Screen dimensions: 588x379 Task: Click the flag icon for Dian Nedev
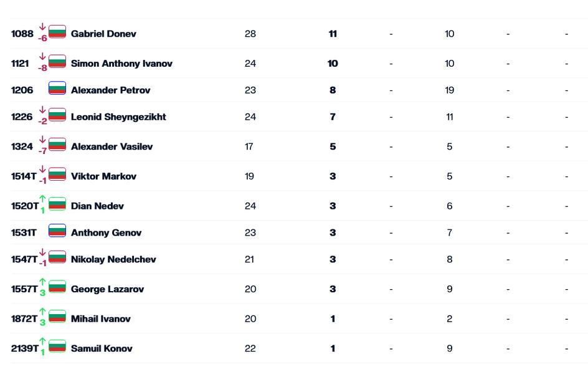pyautogui.click(x=57, y=203)
